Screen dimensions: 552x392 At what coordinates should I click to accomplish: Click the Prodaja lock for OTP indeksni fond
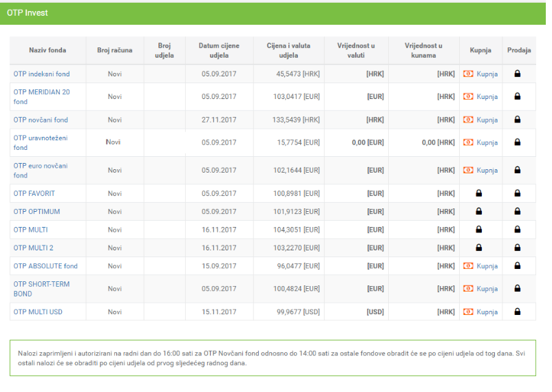[x=518, y=74]
